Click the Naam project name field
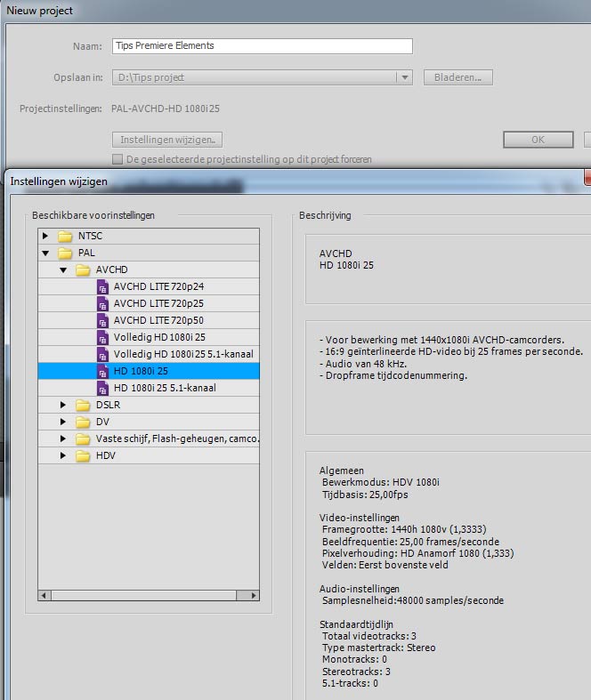 point(263,46)
